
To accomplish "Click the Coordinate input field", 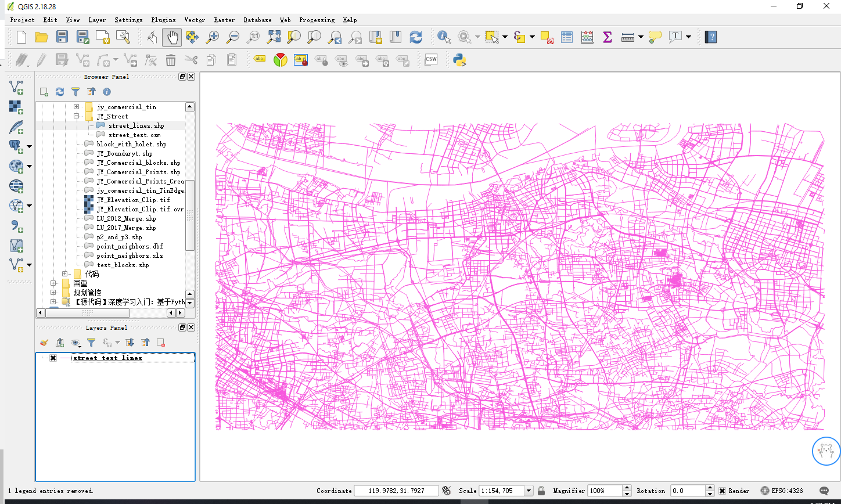I will tap(397, 491).
